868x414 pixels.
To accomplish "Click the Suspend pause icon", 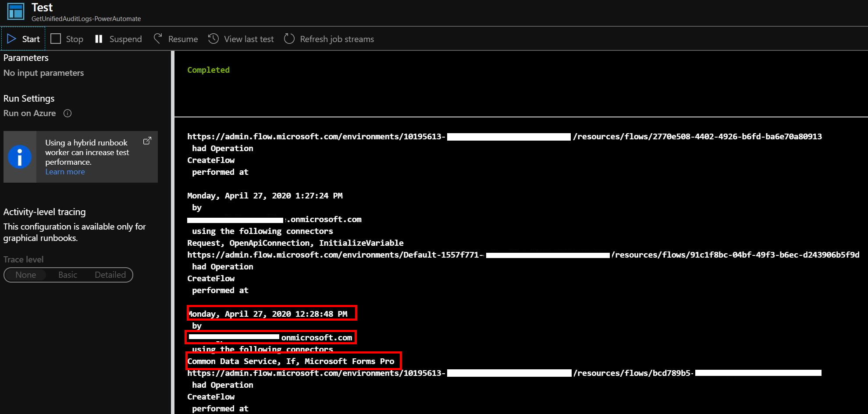I will click(x=99, y=39).
